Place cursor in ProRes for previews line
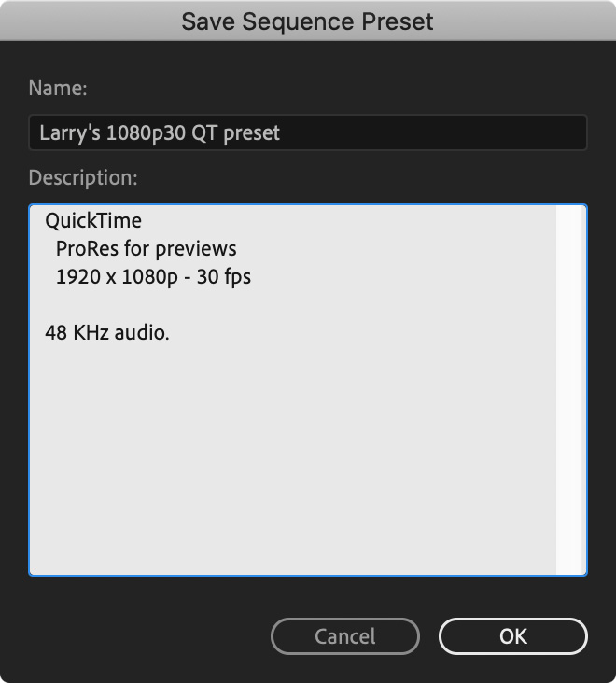The image size is (616, 683). coord(146,249)
